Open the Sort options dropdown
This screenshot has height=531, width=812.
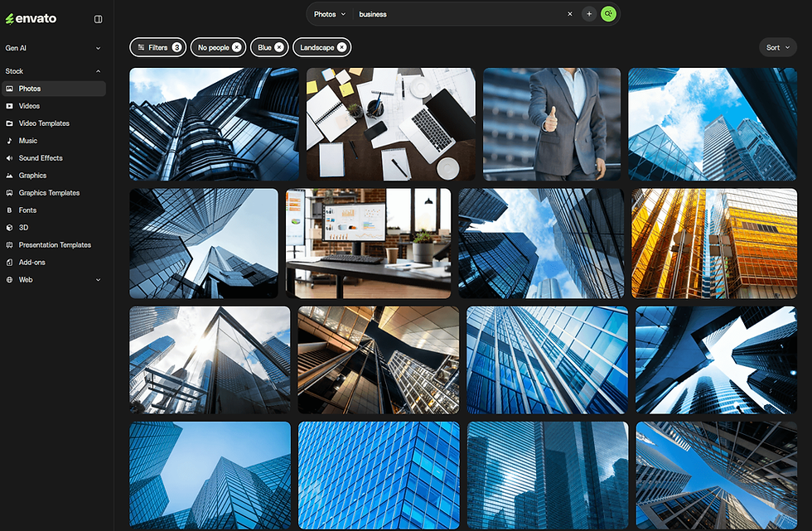[777, 47]
